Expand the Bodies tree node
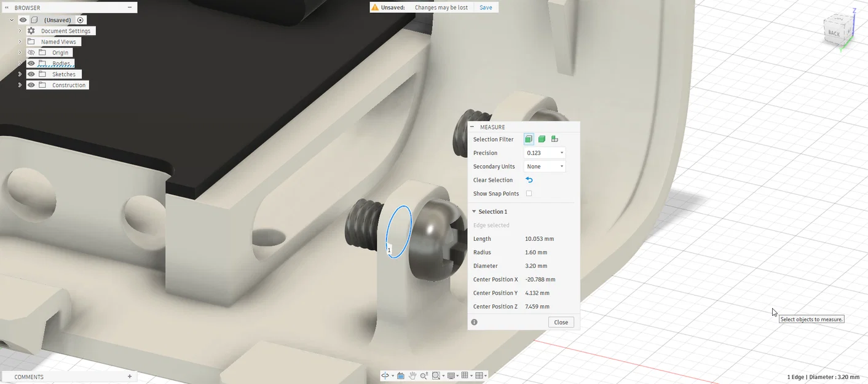This screenshot has width=868, height=384. pyautogui.click(x=20, y=63)
